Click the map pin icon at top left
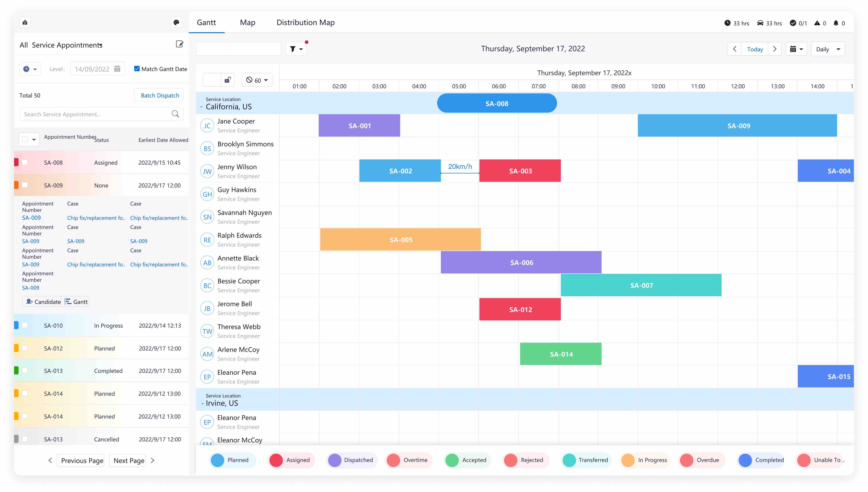 (x=25, y=23)
